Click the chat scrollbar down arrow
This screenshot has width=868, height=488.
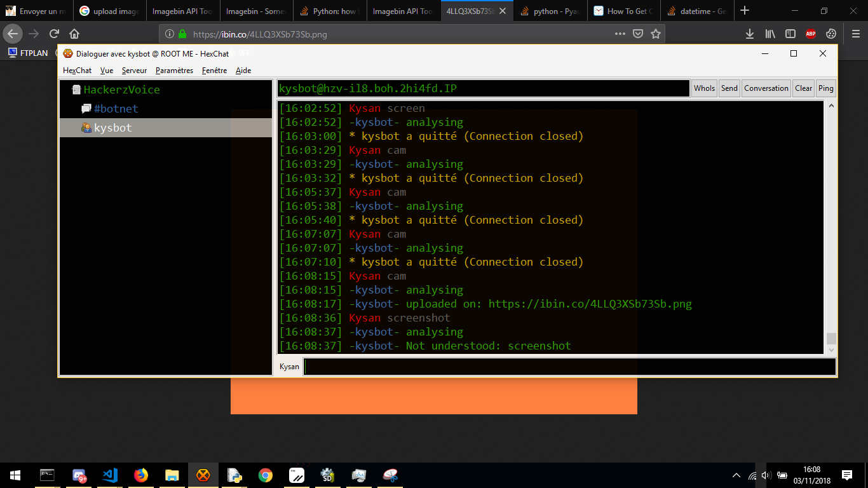831,349
